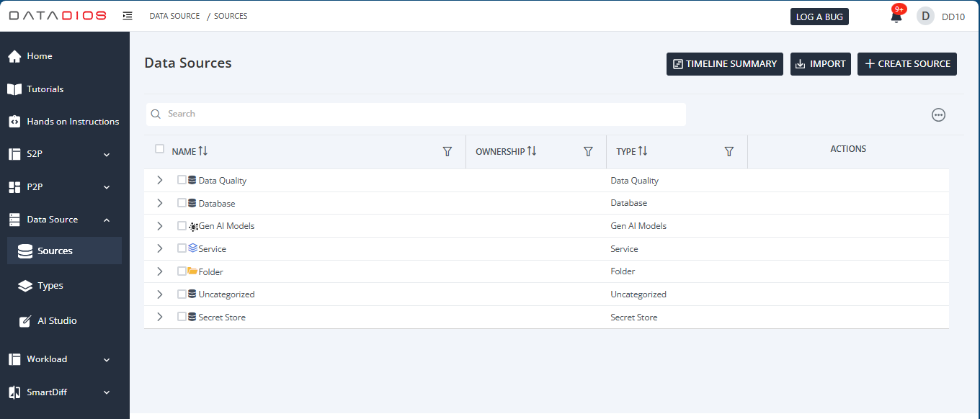
Task: Click the sidebar collapse icon beside the logo
Action: click(x=128, y=14)
